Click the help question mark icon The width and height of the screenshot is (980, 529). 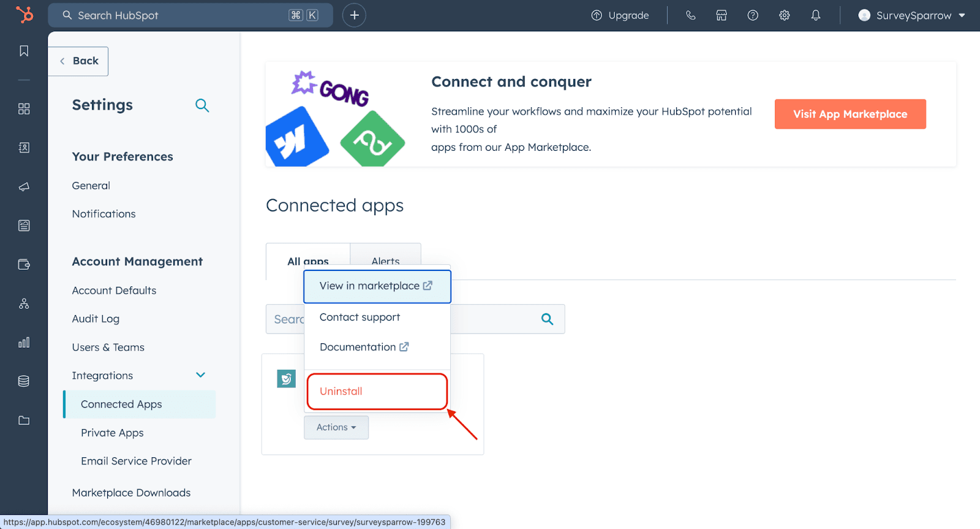(753, 15)
